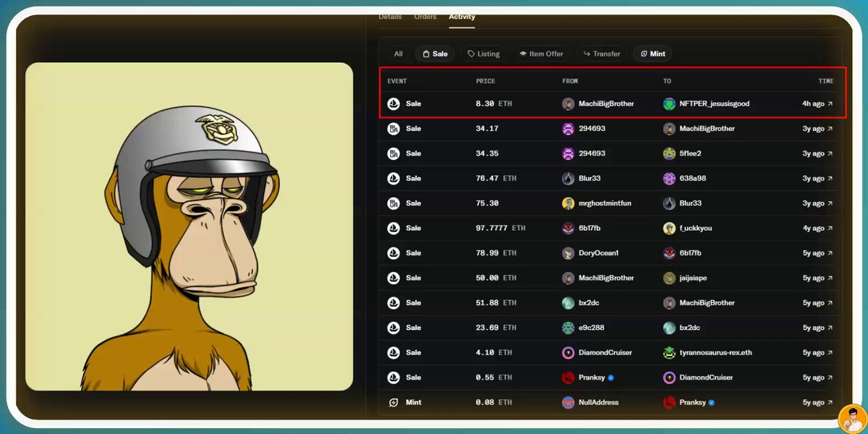Open DiamondCruiser's profile in the 4.10 ETH row
868x434 pixels.
tap(605, 352)
